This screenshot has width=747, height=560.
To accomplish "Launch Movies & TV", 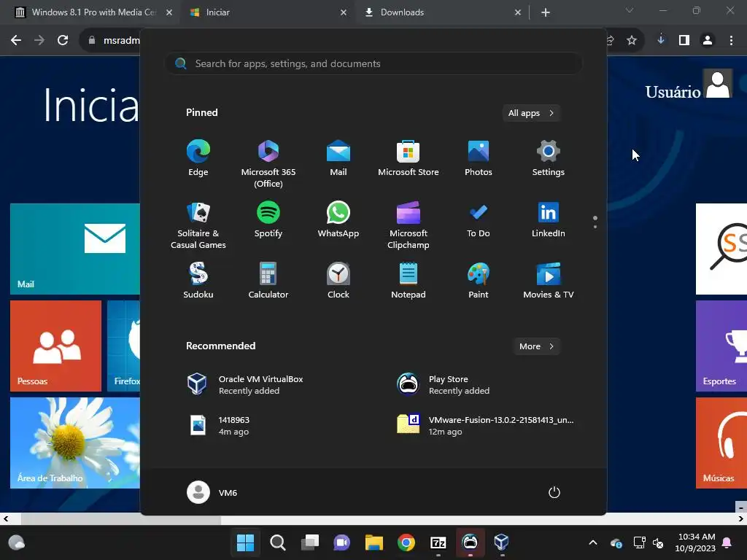I will pos(549,281).
